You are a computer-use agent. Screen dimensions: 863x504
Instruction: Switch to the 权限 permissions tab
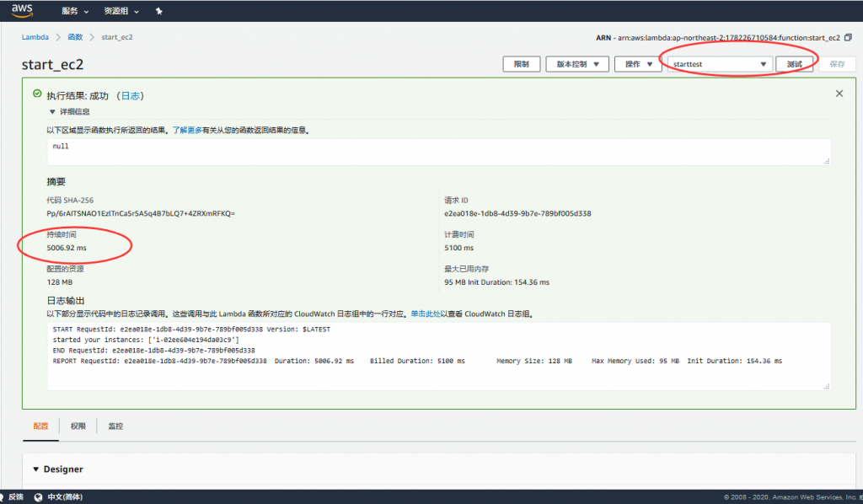[x=78, y=426]
